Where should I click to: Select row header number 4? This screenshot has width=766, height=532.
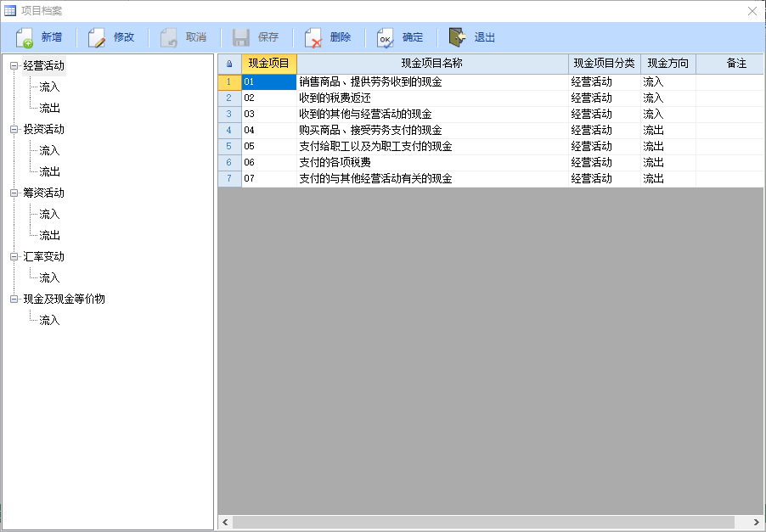coord(229,131)
